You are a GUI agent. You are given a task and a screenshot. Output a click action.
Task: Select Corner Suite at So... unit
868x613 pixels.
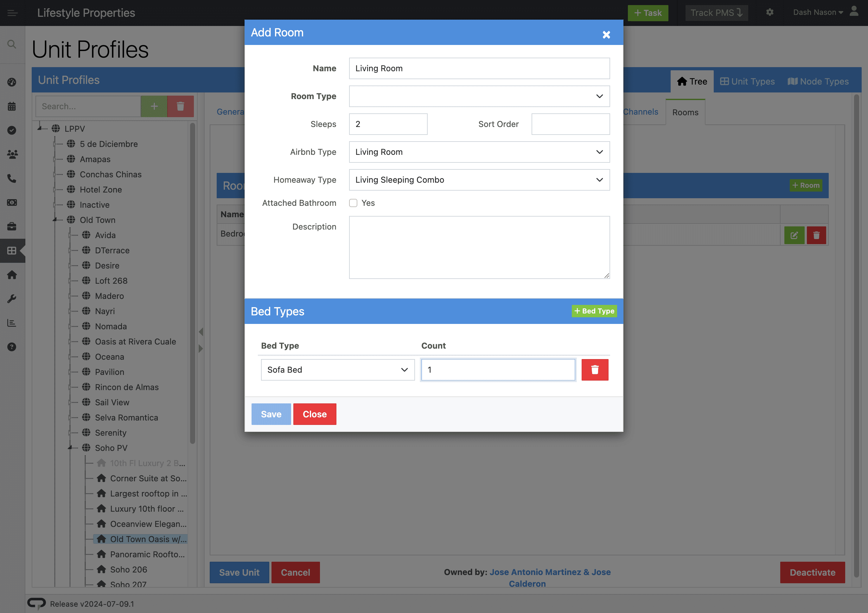pyautogui.click(x=148, y=478)
